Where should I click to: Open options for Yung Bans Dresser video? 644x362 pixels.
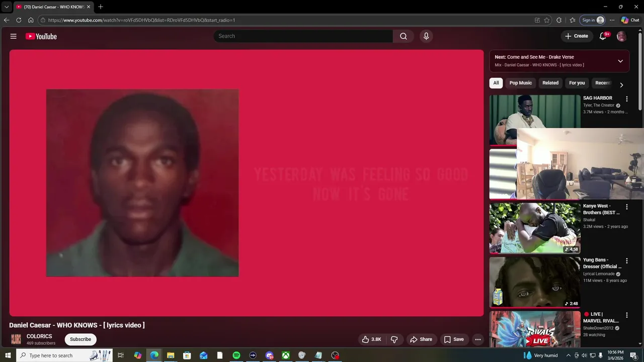627,261
